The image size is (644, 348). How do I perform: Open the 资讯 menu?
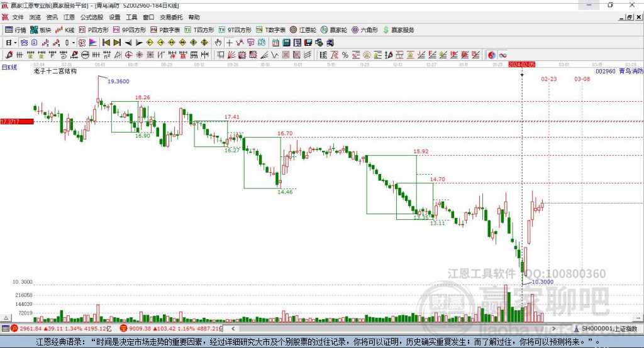click(x=52, y=17)
